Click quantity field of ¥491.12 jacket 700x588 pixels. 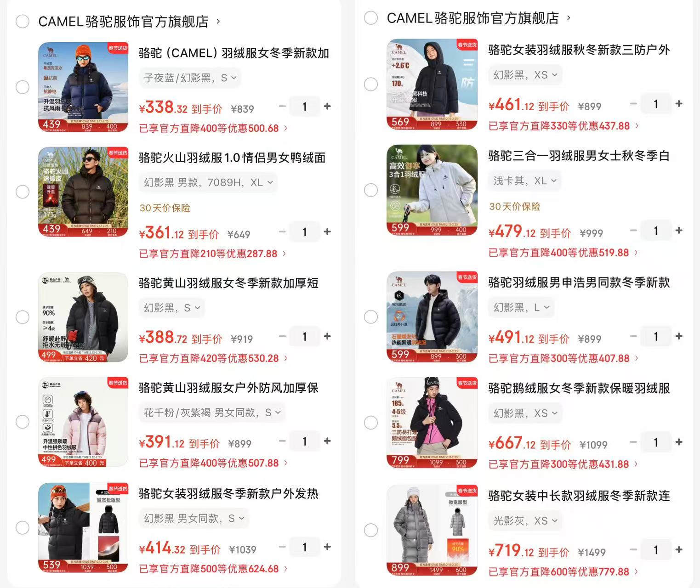(656, 337)
